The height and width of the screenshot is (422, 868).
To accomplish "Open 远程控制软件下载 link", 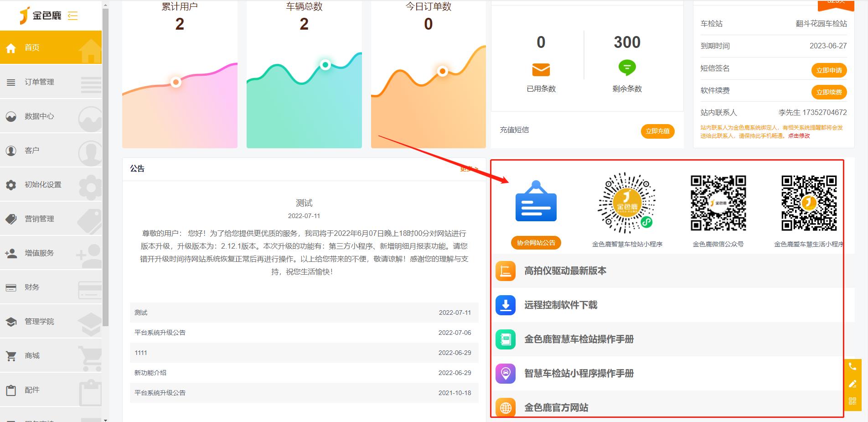I will point(561,305).
